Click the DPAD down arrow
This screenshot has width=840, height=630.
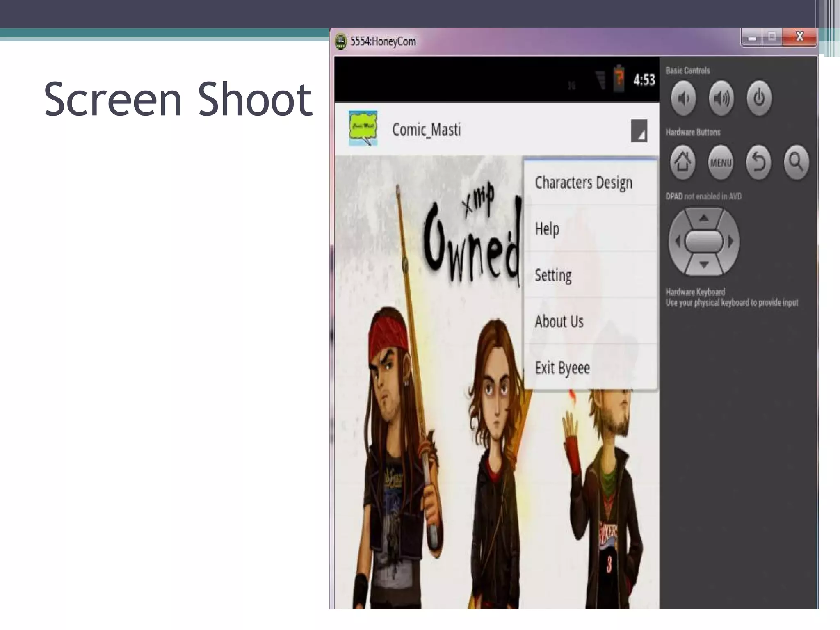point(704,265)
